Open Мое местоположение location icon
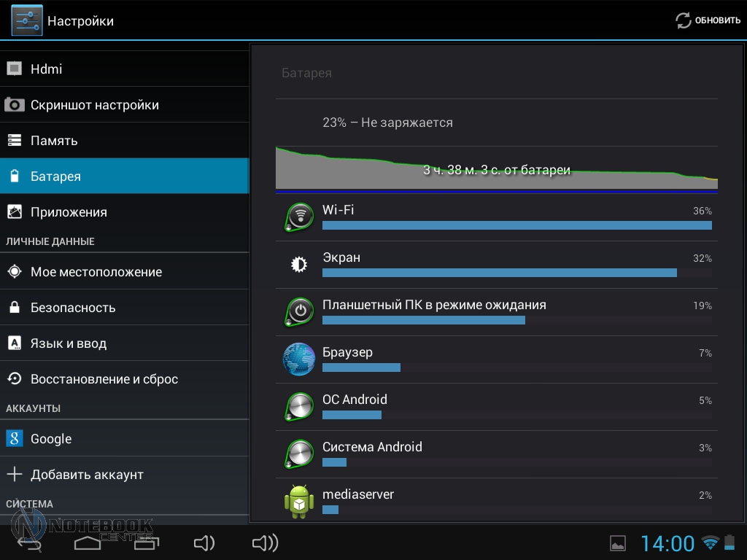The height and width of the screenshot is (560, 747). pyautogui.click(x=14, y=272)
